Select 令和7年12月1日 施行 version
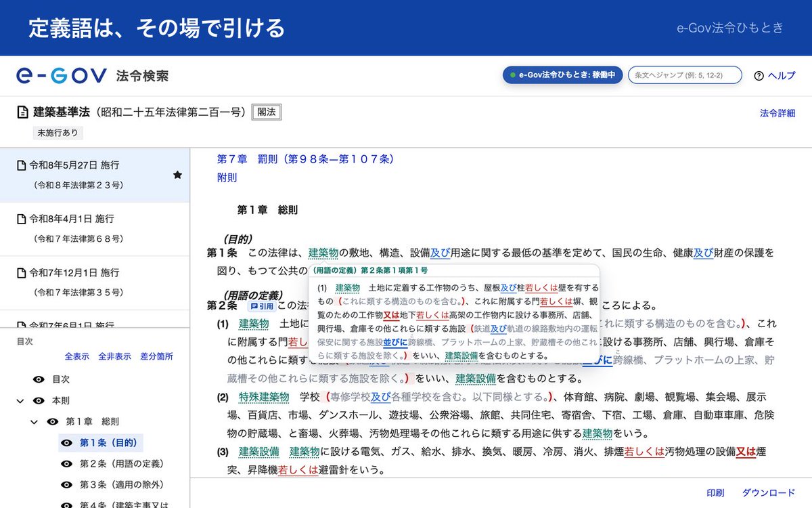 pos(95,282)
